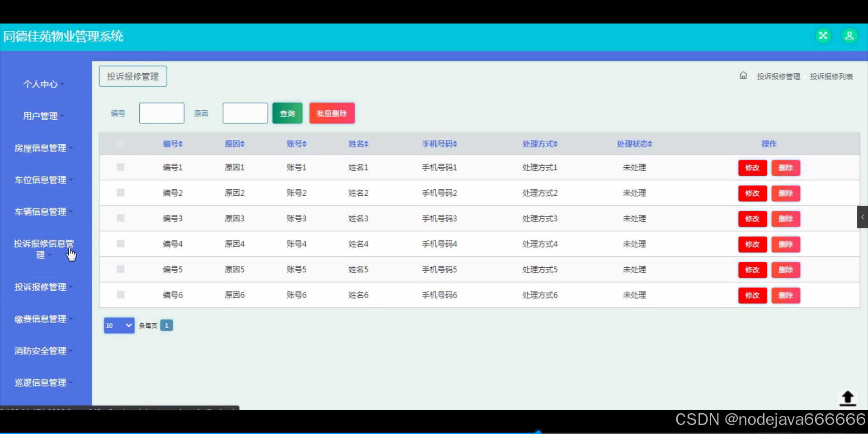Click the 手机号码3 cell

tap(439, 218)
